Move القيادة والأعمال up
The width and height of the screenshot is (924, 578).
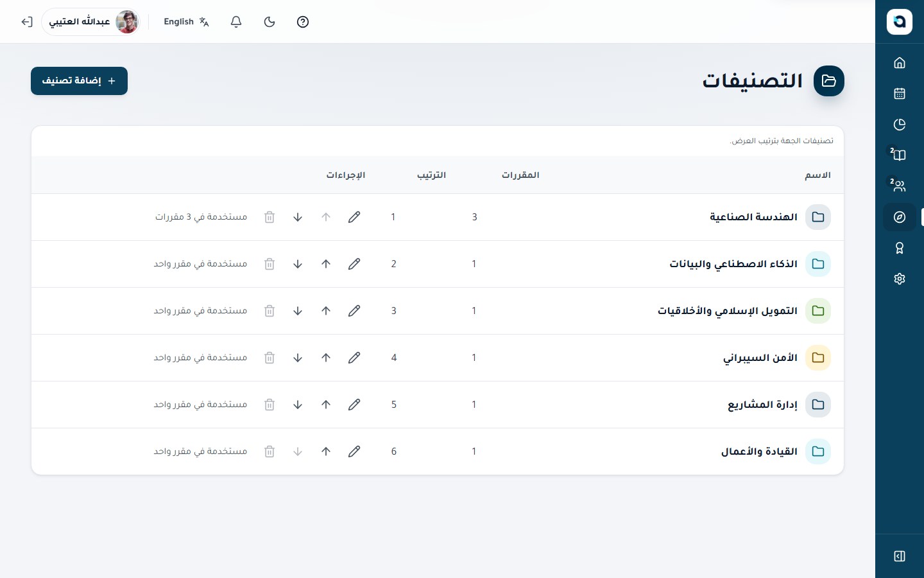point(326,451)
